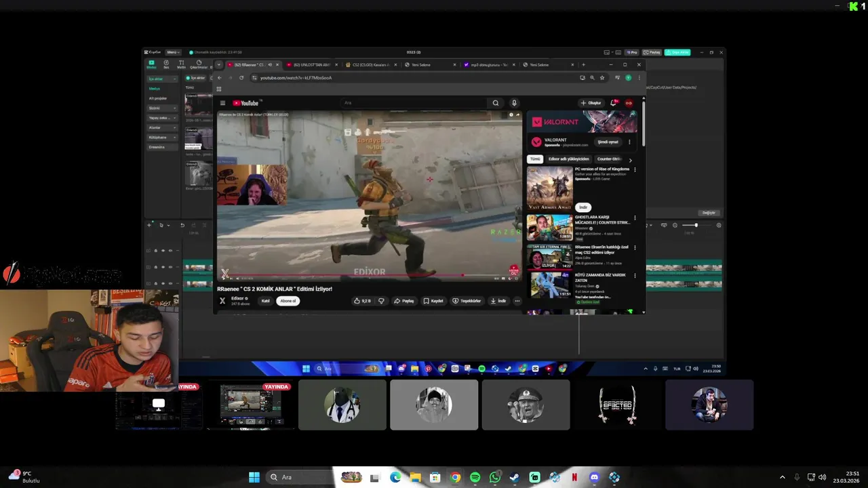The width and height of the screenshot is (868, 488).
Task: Select Counter-Strike filter chip
Action: point(610,159)
